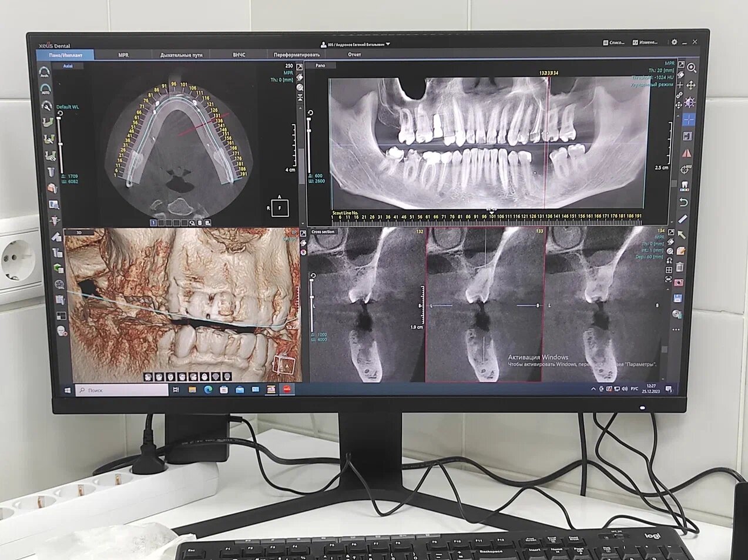The height and width of the screenshot is (560, 748).
Task: Select the implant placement tool in sidebar
Action: 51,172
